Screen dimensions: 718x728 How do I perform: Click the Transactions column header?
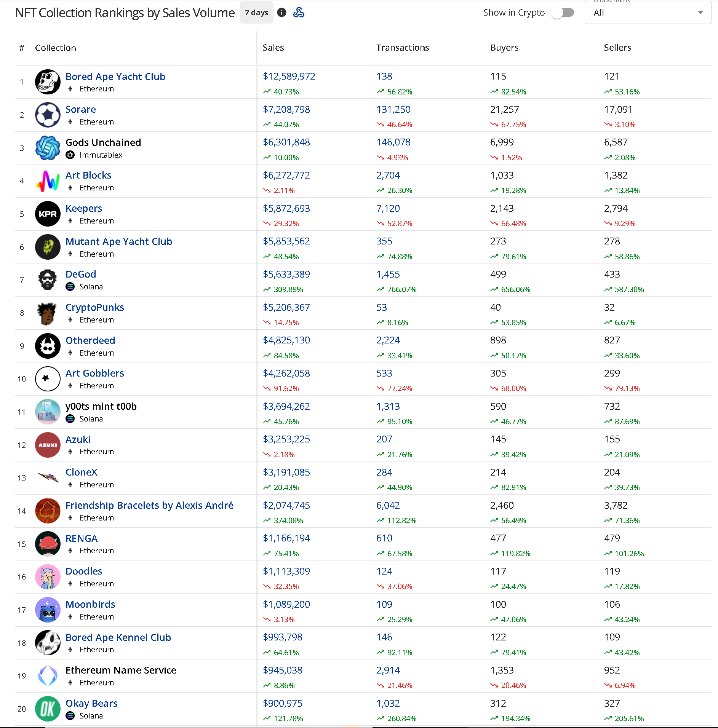pos(403,48)
